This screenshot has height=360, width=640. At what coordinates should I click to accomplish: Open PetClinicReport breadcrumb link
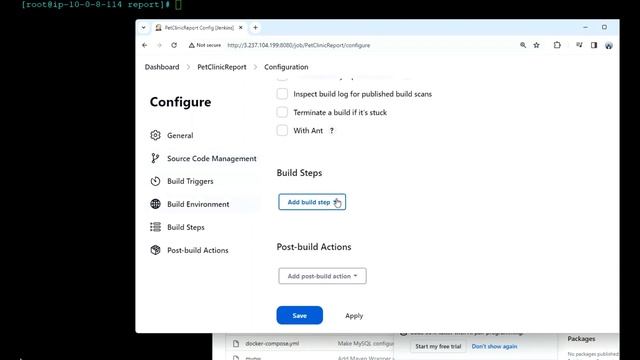222,67
